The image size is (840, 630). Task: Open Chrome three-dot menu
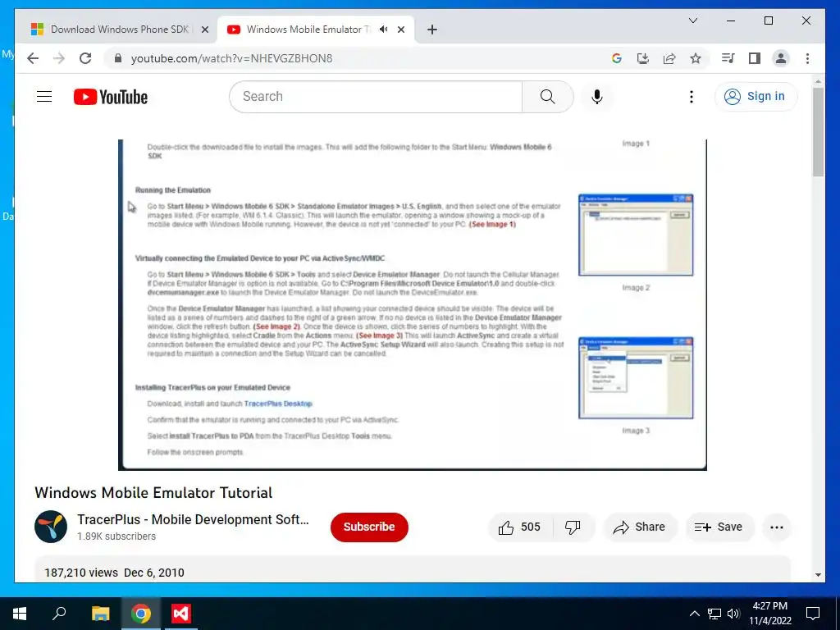807,58
